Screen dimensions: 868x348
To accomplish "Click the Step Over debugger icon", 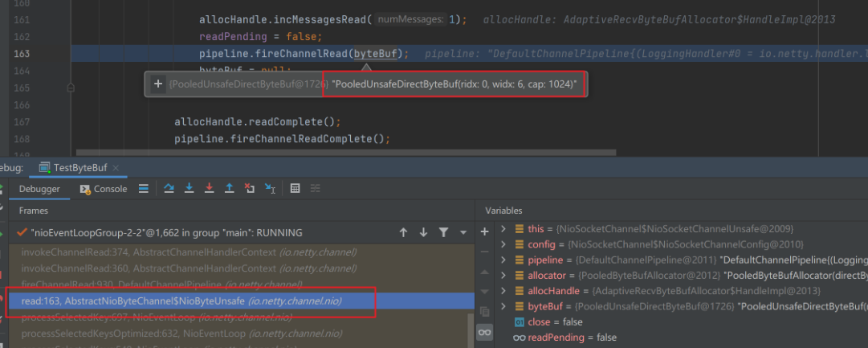I will (169, 189).
